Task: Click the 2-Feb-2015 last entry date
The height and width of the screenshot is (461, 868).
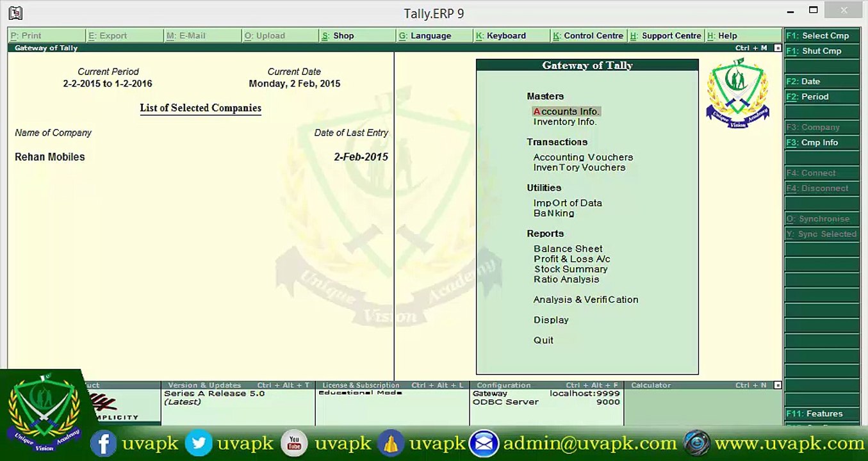Action: [x=361, y=157]
